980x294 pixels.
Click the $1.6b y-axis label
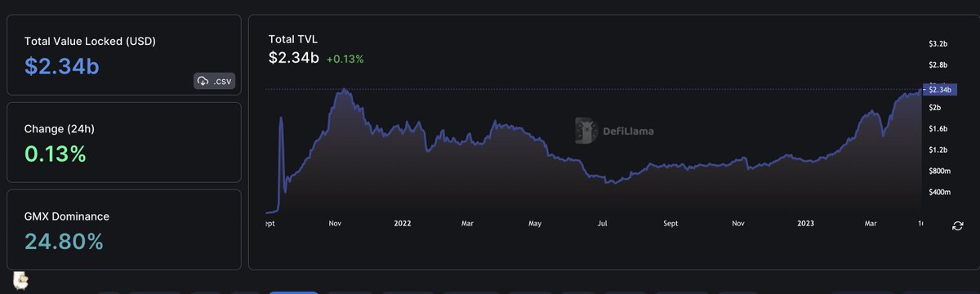tap(938, 128)
